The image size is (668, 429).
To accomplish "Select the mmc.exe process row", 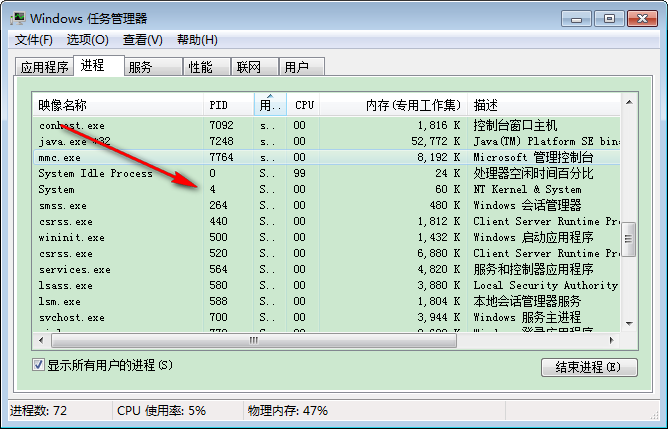I will click(326, 157).
